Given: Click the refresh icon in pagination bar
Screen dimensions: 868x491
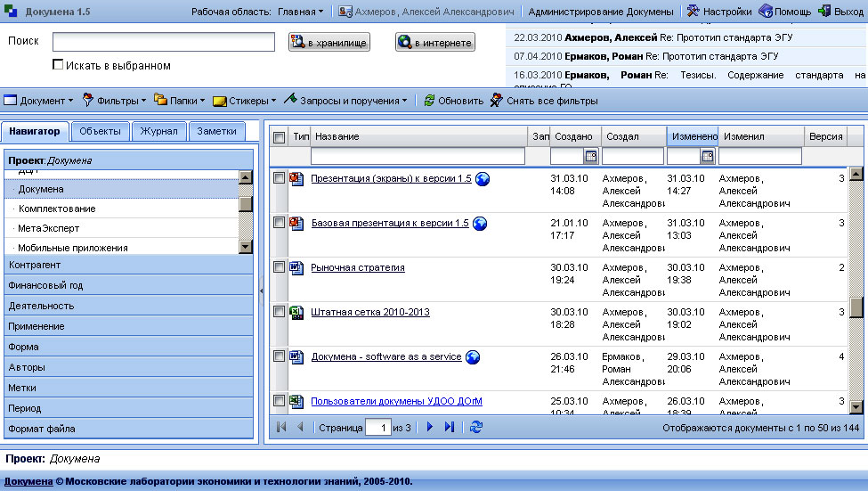Looking at the screenshot, I should pos(476,428).
